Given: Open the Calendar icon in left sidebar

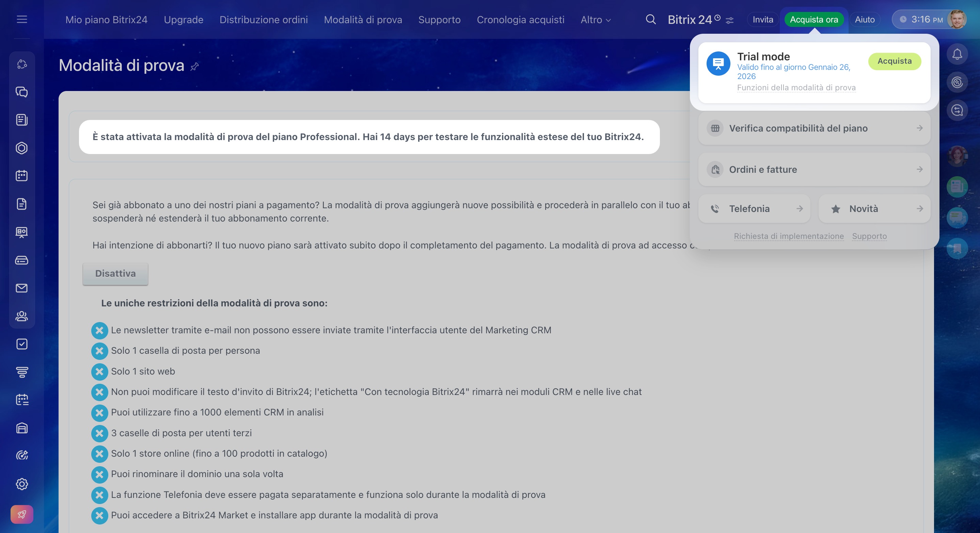Looking at the screenshot, I should click(x=22, y=176).
